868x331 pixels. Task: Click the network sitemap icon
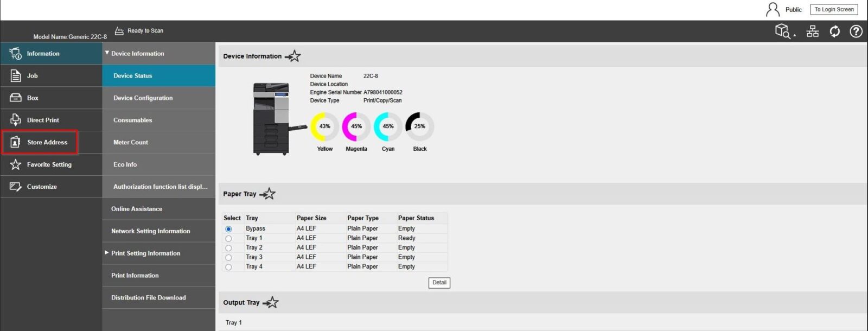pyautogui.click(x=812, y=31)
